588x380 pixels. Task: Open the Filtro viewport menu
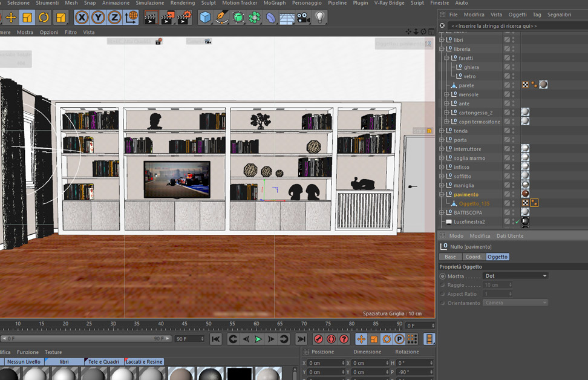[x=71, y=32]
